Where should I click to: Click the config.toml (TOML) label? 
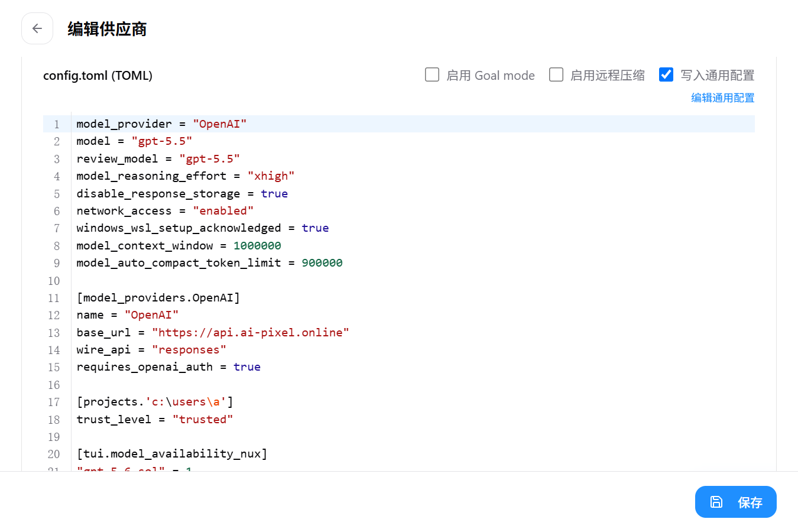[98, 75]
